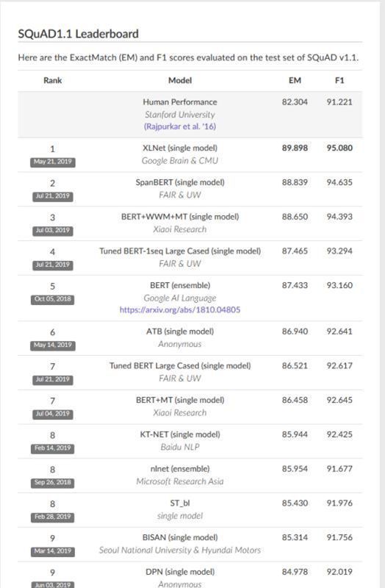Select the SpanBERT (single model) entry

(180, 182)
